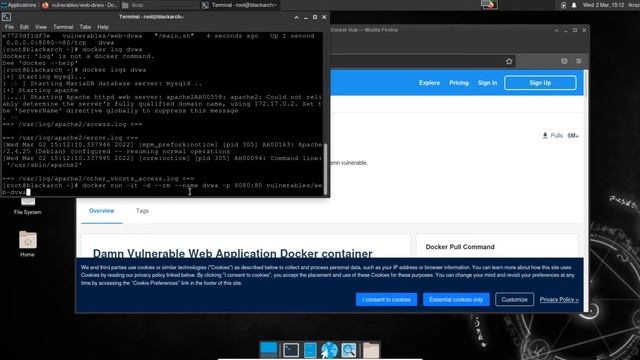640x360 pixels.
Task: Click the terminal vertical scrollbar
Action: 325,169
